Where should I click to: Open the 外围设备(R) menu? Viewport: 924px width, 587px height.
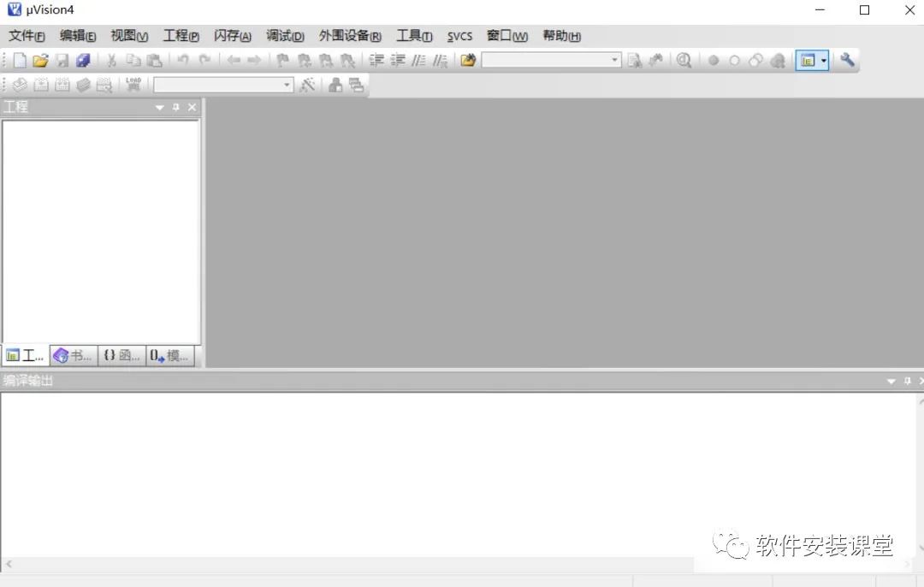350,36
